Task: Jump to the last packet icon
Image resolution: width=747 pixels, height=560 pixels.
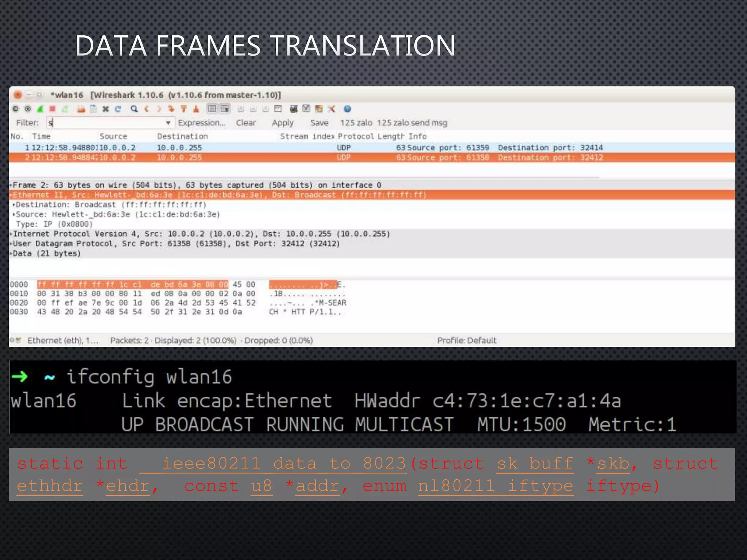Action: [x=196, y=109]
